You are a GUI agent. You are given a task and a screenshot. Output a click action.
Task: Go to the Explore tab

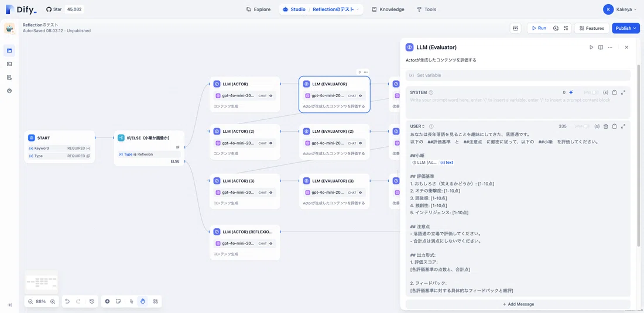coord(258,9)
